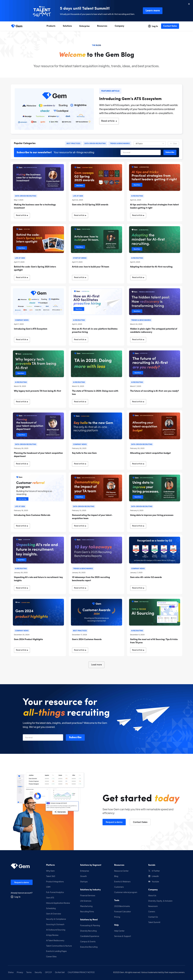
Task: Open the G2 Spring 2025 awards thumbnail
Action: [x=96, y=177]
